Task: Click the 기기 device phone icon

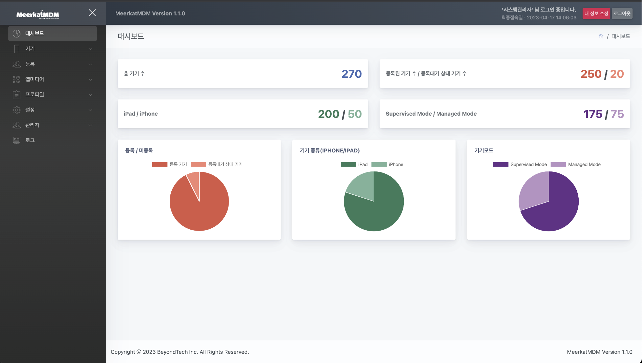Action: click(x=16, y=49)
